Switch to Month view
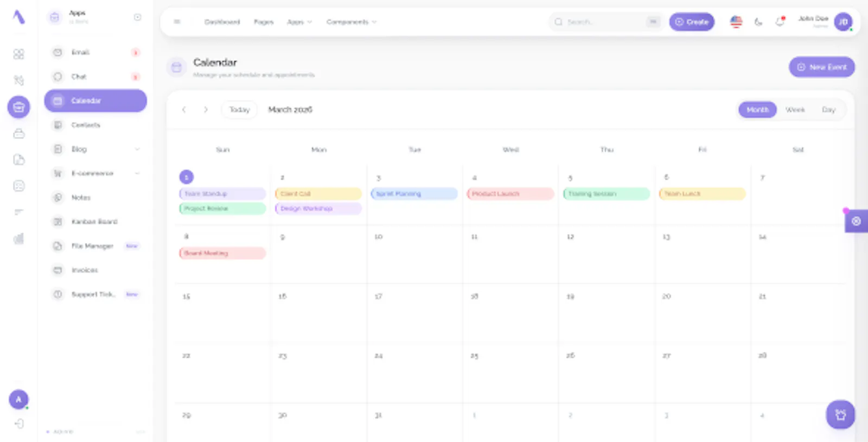Image resolution: width=868 pixels, height=442 pixels. coord(757,110)
